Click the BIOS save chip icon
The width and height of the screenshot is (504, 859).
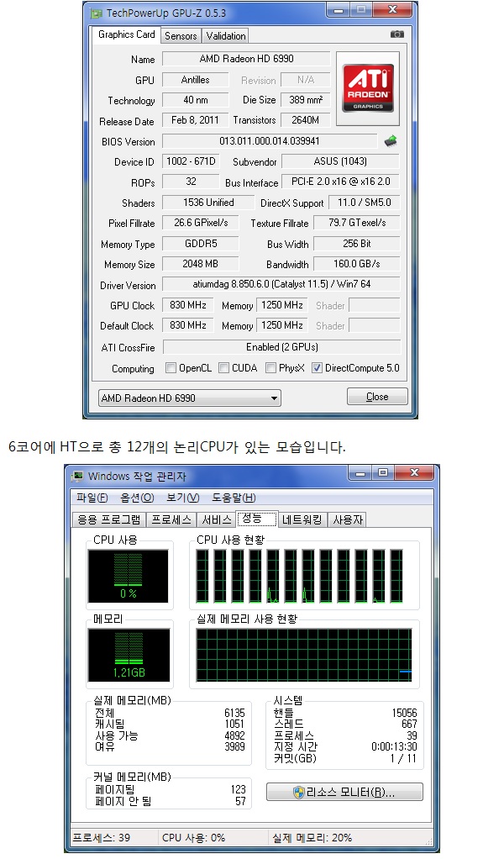point(390,141)
